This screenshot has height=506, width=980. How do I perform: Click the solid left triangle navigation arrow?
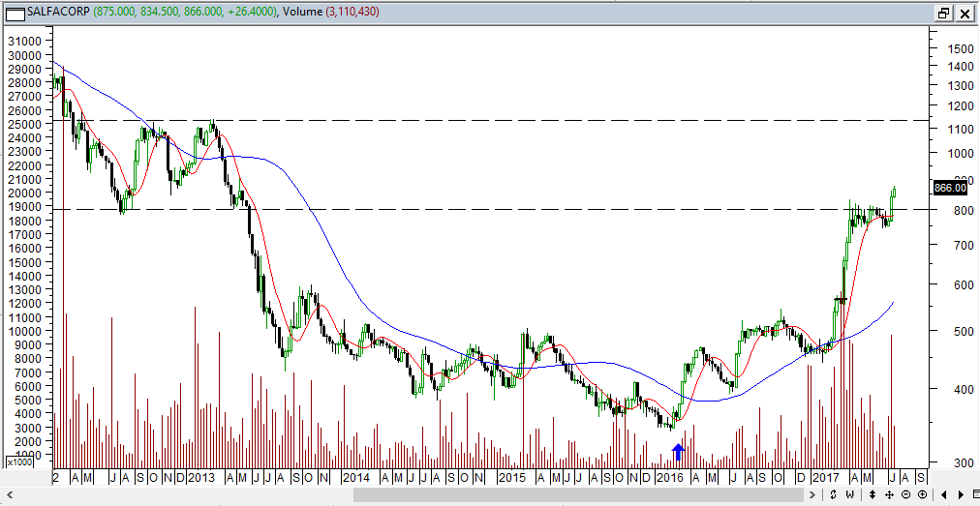(944, 494)
